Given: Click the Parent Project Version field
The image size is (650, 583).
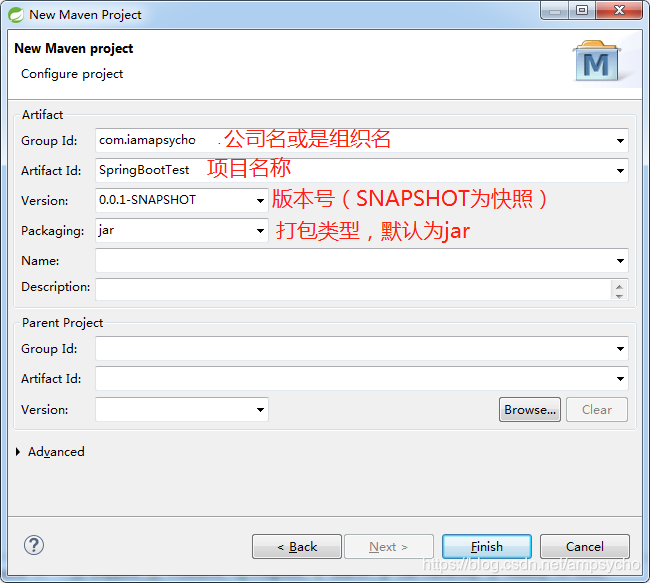Looking at the screenshot, I should 182,410.
